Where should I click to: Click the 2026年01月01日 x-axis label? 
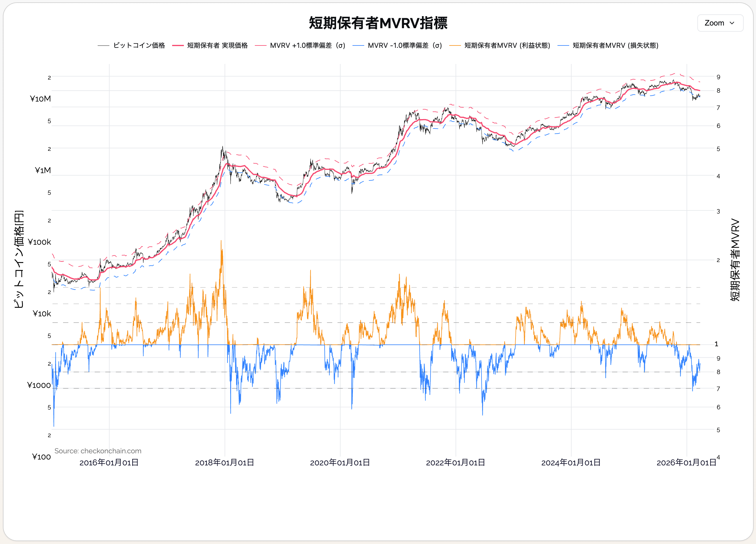pyautogui.click(x=686, y=463)
